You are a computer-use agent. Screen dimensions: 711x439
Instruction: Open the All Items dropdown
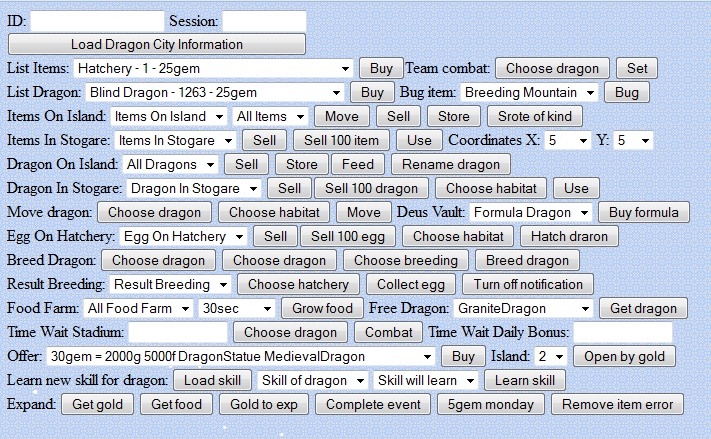pos(270,117)
